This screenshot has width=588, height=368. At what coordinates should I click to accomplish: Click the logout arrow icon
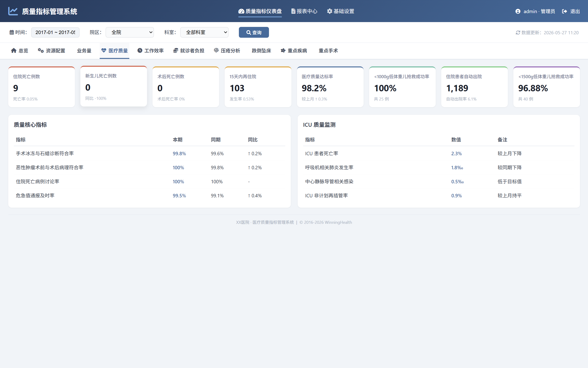(564, 11)
